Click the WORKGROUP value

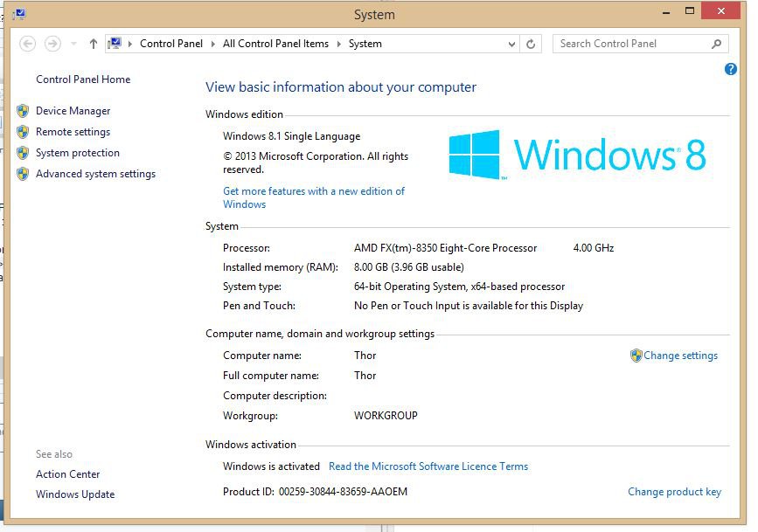click(x=386, y=416)
